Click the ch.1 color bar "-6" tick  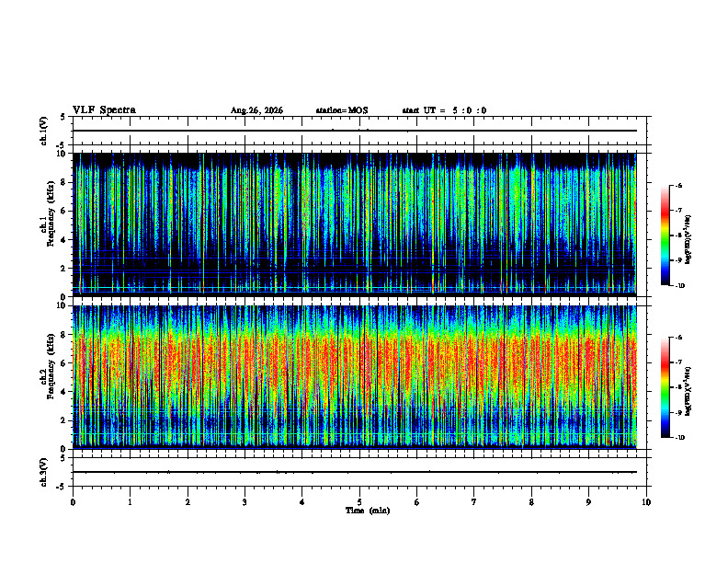tap(678, 186)
